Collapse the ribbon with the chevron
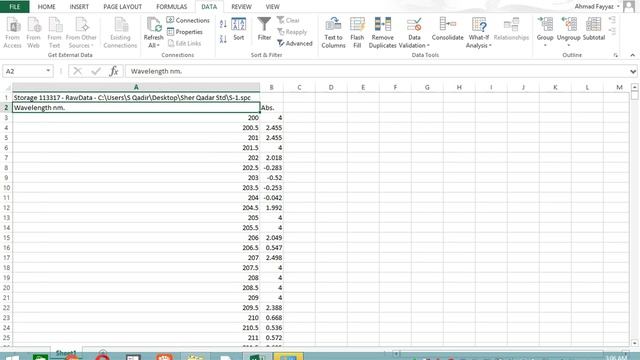 pos(633,55)
